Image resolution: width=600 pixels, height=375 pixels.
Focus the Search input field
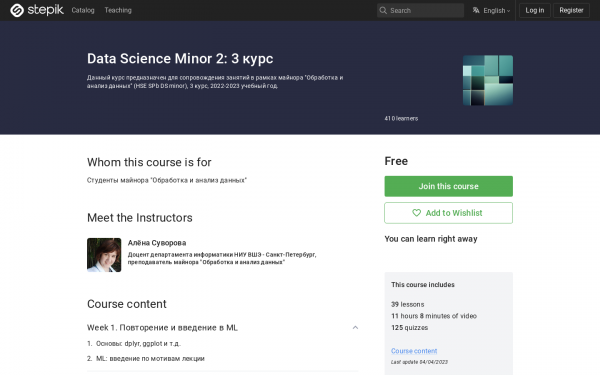point(420,10)
